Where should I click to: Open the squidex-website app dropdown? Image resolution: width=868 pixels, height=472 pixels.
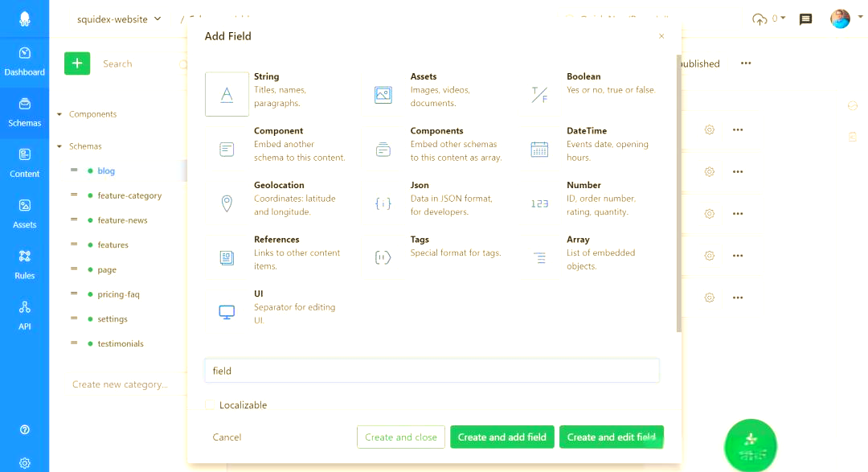pos(118,19)
